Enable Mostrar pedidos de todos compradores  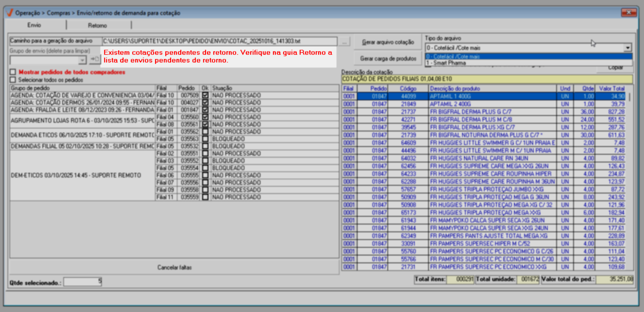(x=13, y=72)
